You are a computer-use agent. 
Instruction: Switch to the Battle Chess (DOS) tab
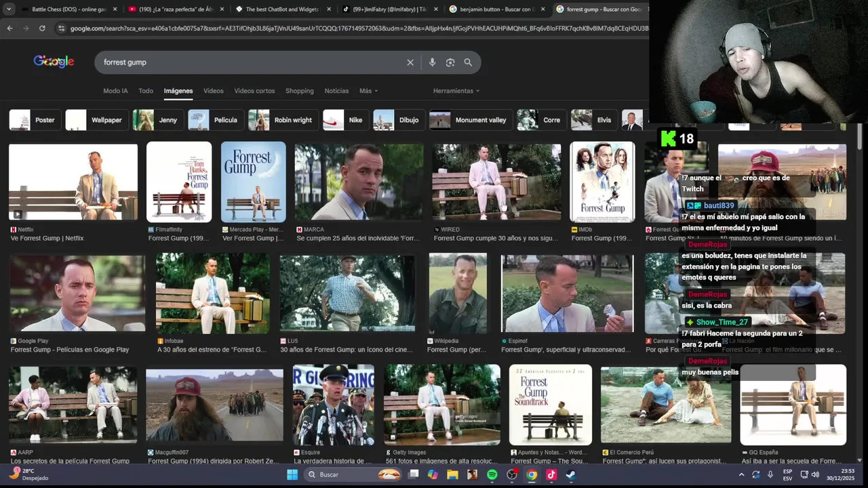pyautogui.click(x=68, y=9)
